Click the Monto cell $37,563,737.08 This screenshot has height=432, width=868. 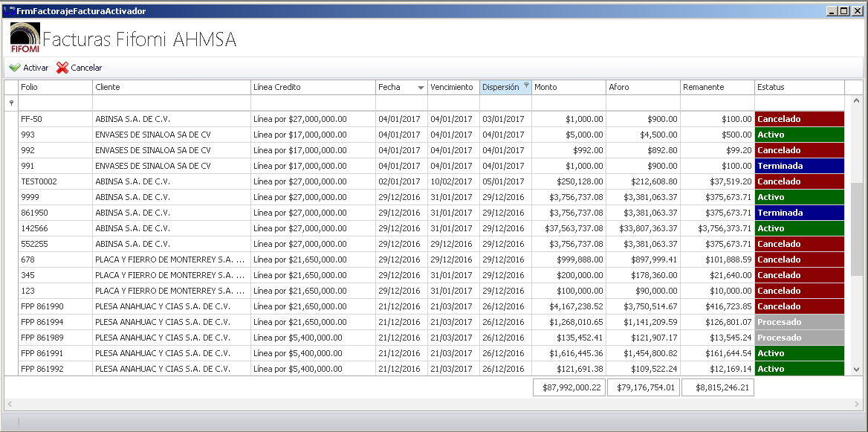pyautogui.click(x=569, y=228)
